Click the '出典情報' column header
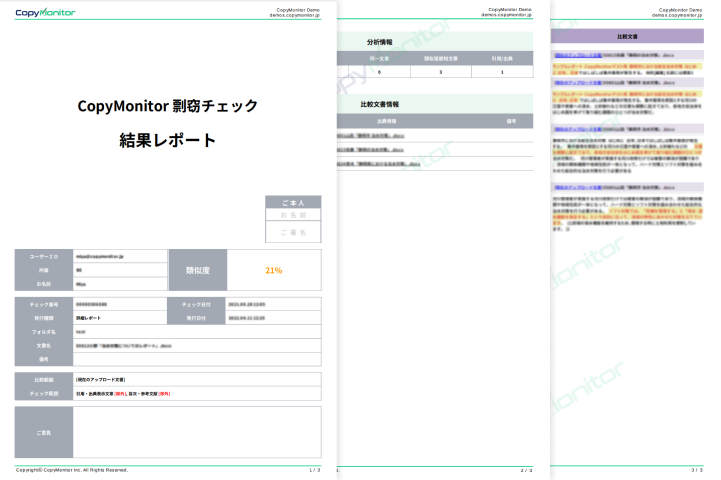This screenshot has width=721, height=480. click(386, 121)
